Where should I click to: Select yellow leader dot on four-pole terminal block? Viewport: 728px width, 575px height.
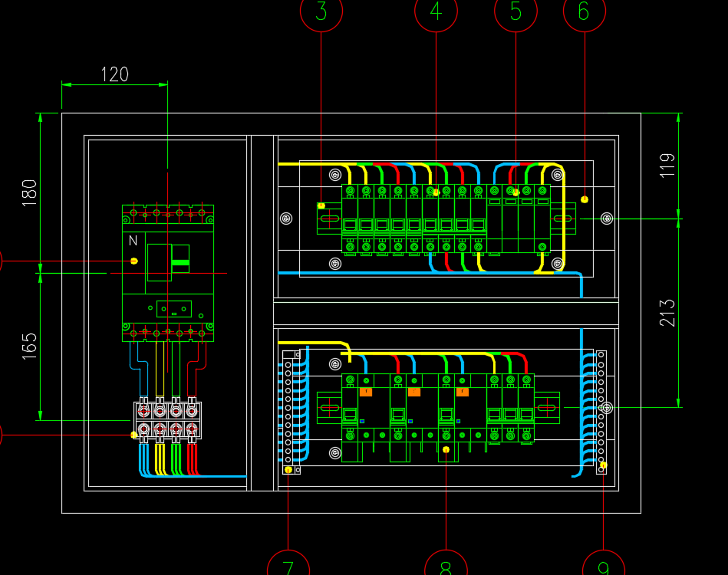(x=134, y=435)
